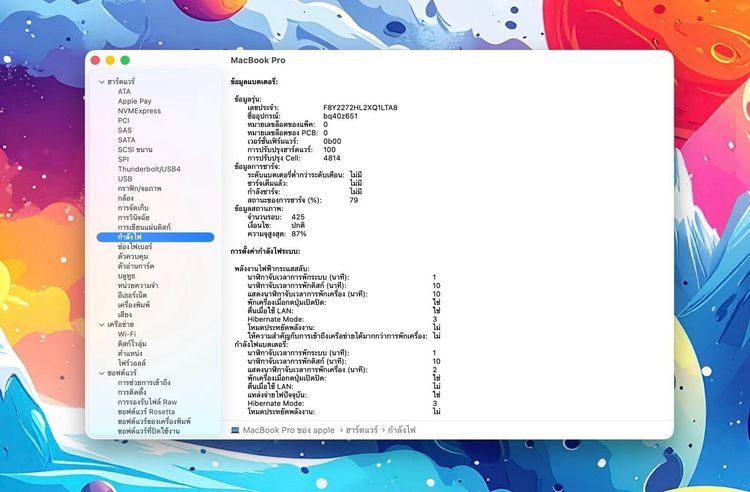Select NVMExpress in the hardware list
Screen dimensions: 750x492
coord(139,111)
